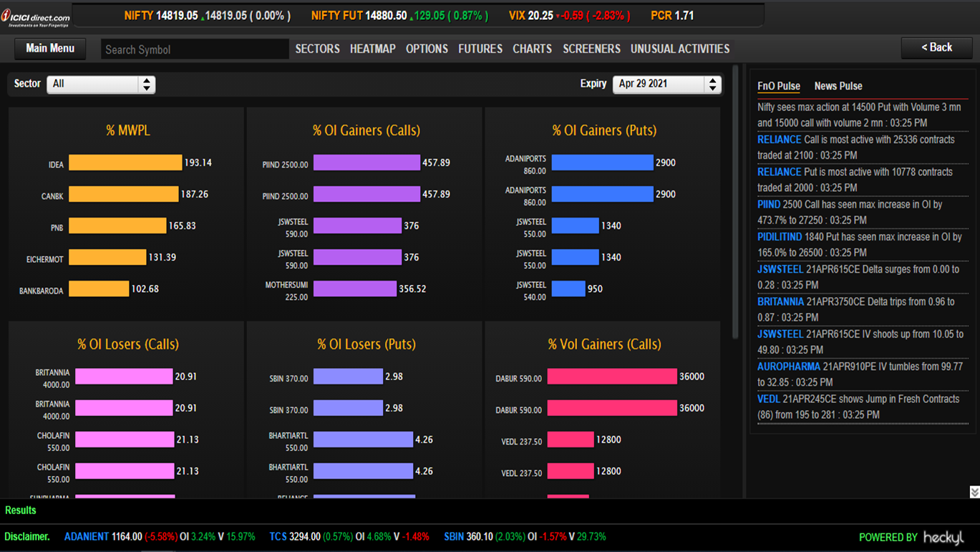This screenshot has height=552, width=980.
Task: Go back using the Back button
Action: pos(936,48)
